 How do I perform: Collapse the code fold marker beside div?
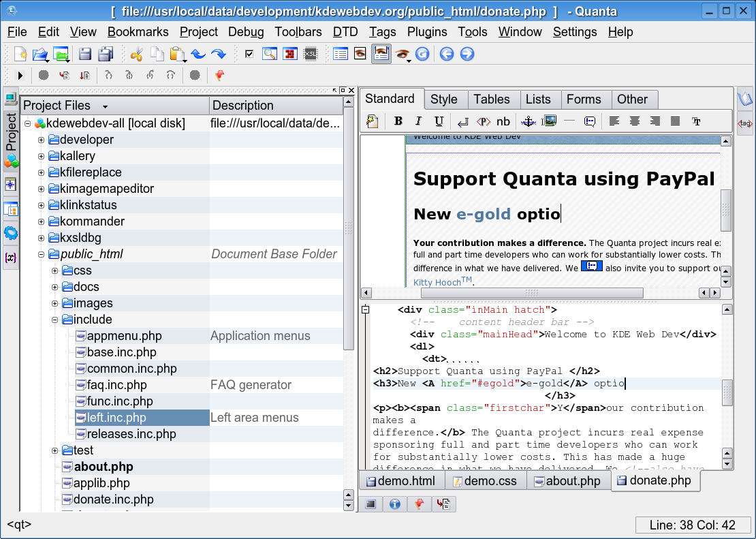pyautogui.click(x=366, y=310)
